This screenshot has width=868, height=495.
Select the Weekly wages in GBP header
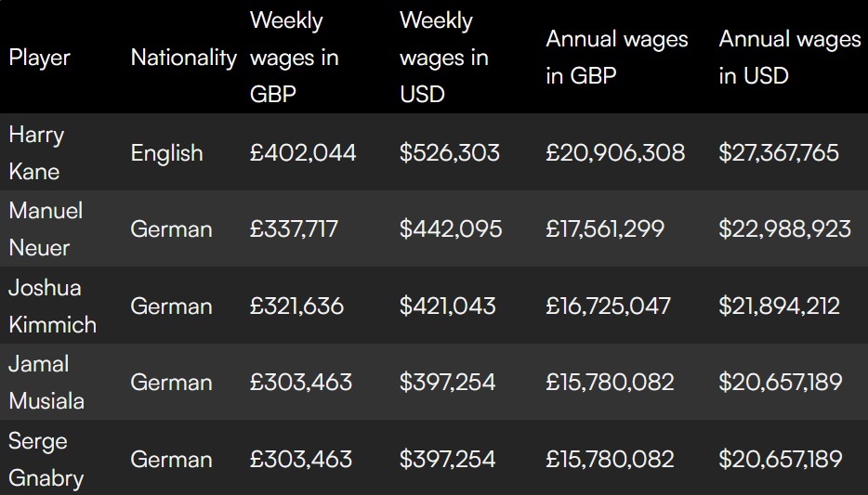294,58
